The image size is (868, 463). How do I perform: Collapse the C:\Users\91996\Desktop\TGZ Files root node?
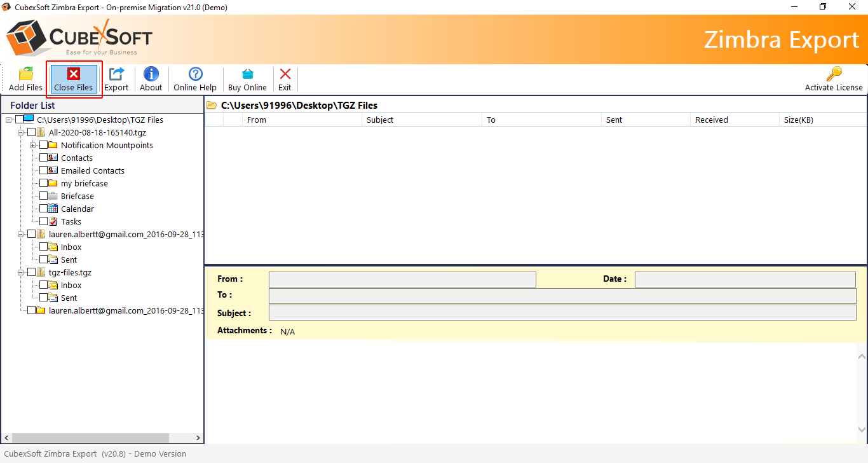click(x=8, y=120)
